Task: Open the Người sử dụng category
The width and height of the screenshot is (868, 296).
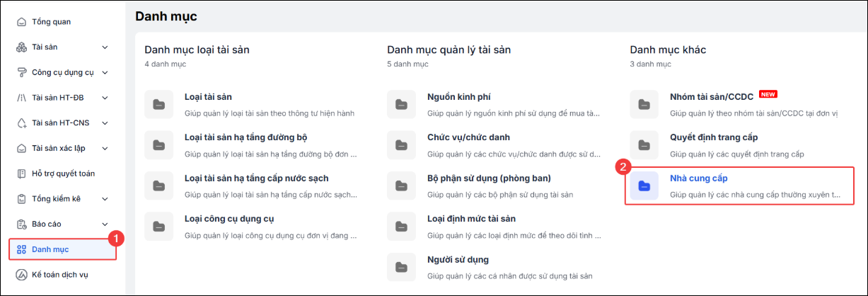Action: click(458, 259)
